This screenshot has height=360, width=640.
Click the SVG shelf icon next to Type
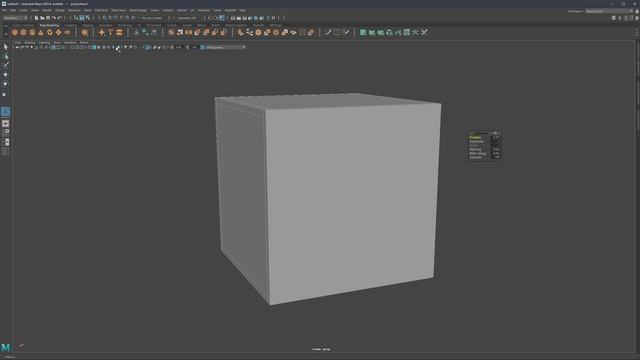(119, 32)
